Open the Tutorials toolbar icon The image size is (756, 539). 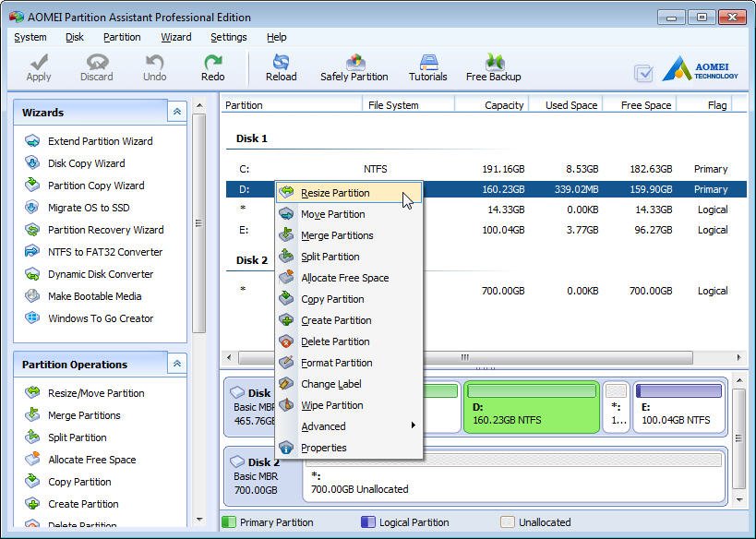click(x=427, y=67)
